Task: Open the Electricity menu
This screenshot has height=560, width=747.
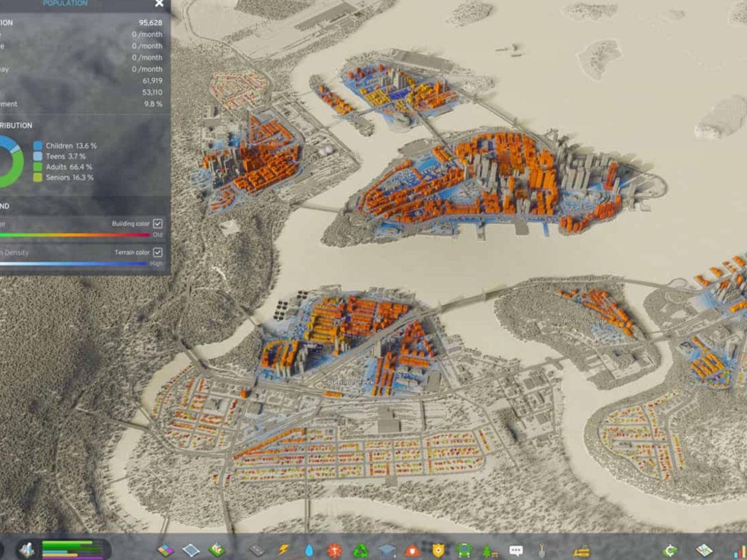Action: (x=283, y=550)
